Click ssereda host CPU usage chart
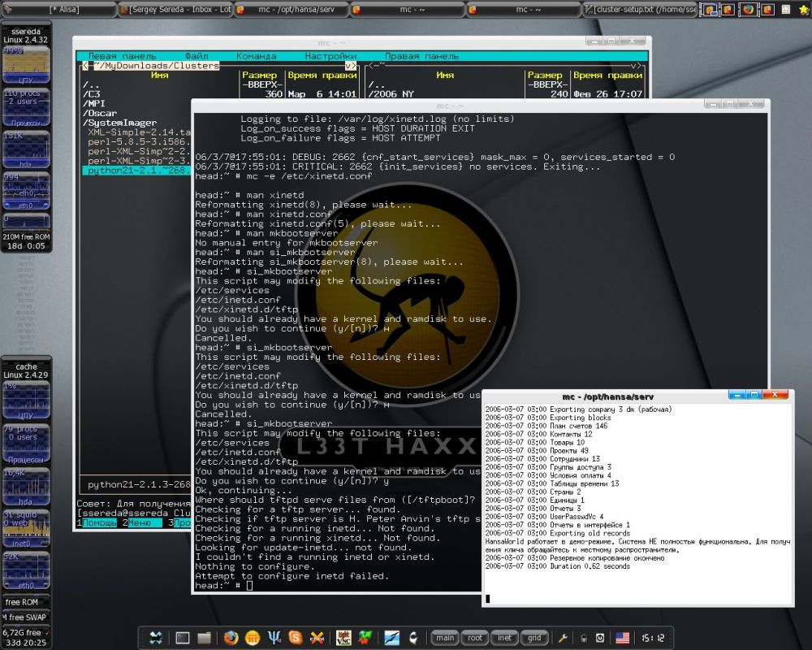 click(27, 65)
